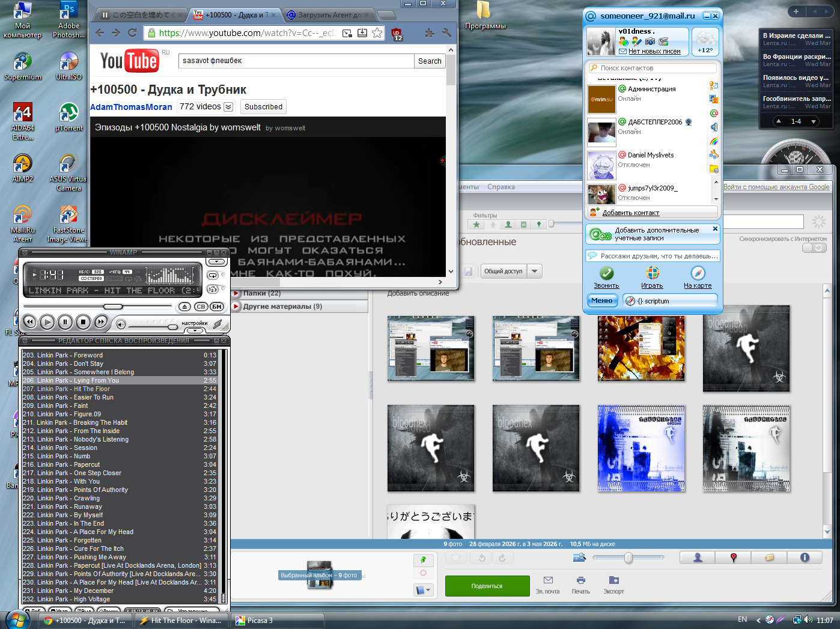Reload the YouTube page
The image size is (840, 629).
tap(132, 33)
